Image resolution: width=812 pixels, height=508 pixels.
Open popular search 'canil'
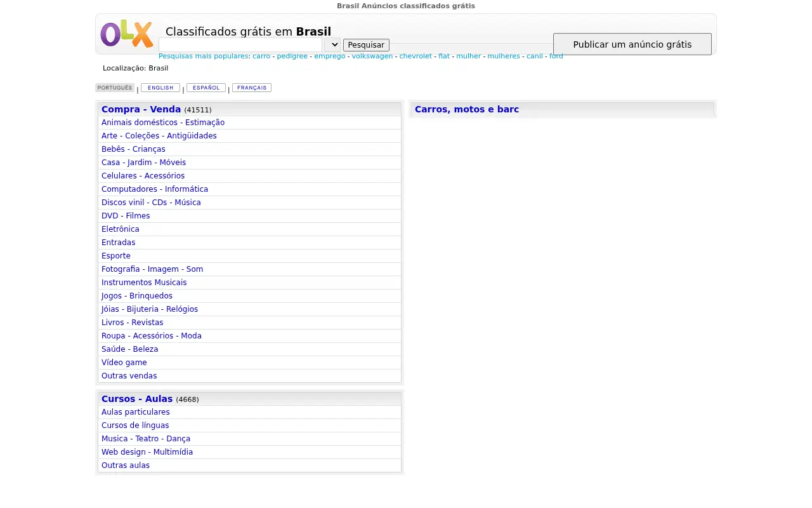[535, 57]
